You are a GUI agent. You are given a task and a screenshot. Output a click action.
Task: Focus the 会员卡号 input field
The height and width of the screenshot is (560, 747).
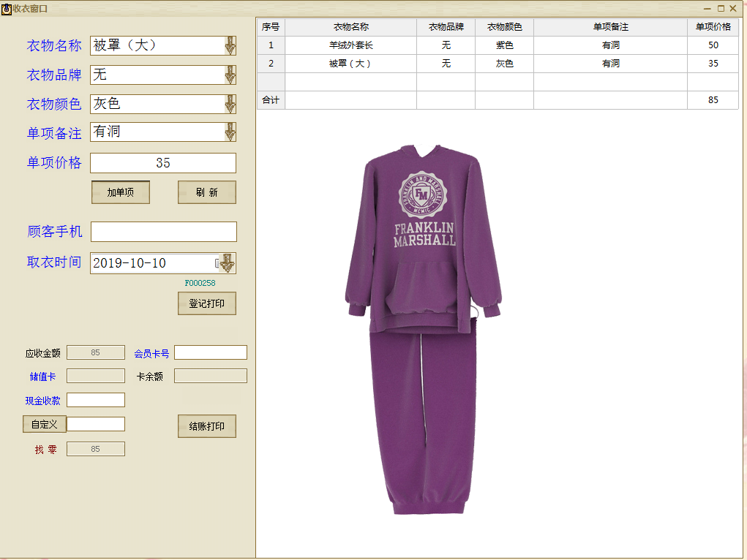[211, 352]
